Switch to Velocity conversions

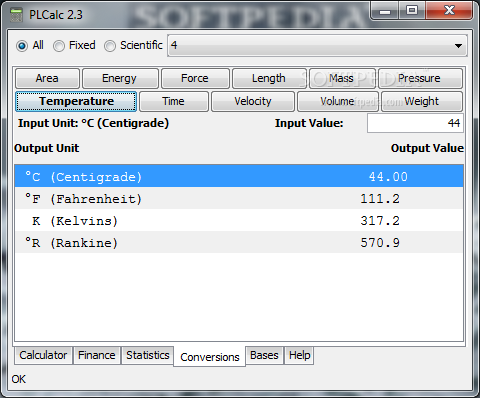(253, 101)
